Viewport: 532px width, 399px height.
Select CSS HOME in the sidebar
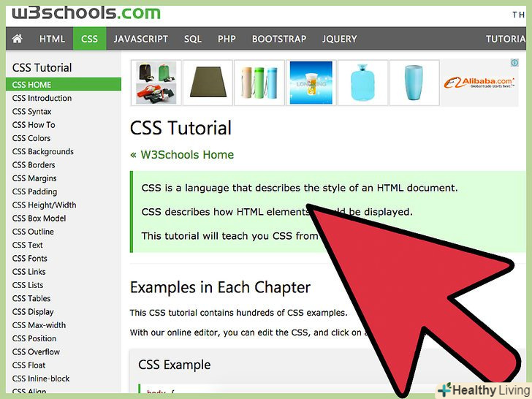pyautogui.click(x=64, y=85)
